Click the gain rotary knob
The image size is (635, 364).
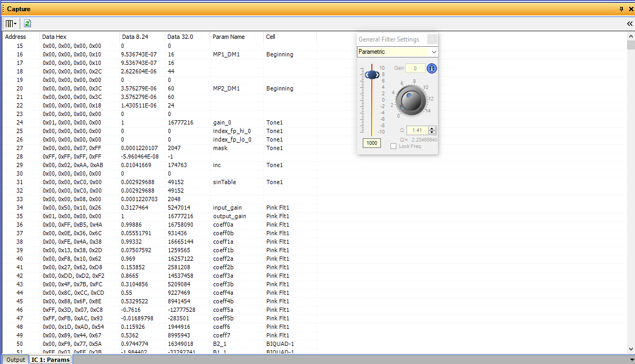coord(411,100)
